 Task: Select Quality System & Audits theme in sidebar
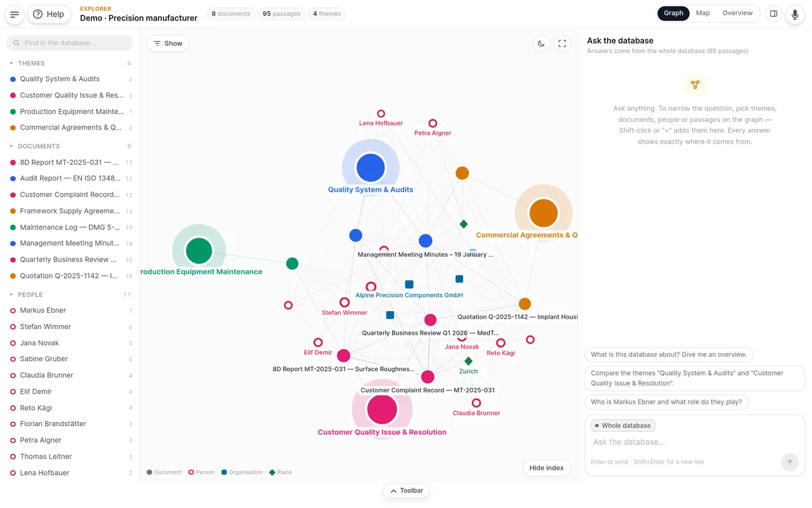(x=70, y=79)
